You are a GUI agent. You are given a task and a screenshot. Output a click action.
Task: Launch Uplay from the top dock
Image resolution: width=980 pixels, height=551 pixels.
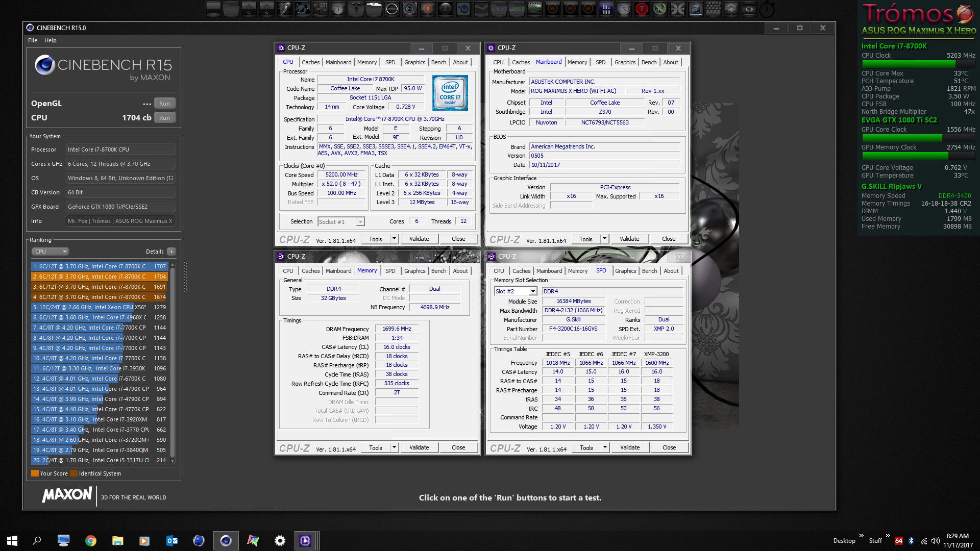464,9
